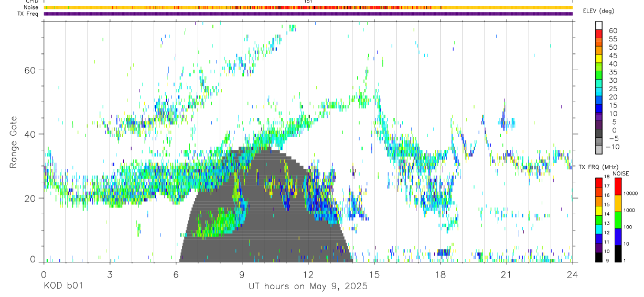
Task: Click the white top segment of ELEV color bar
Action: click(x=599, y=26)
